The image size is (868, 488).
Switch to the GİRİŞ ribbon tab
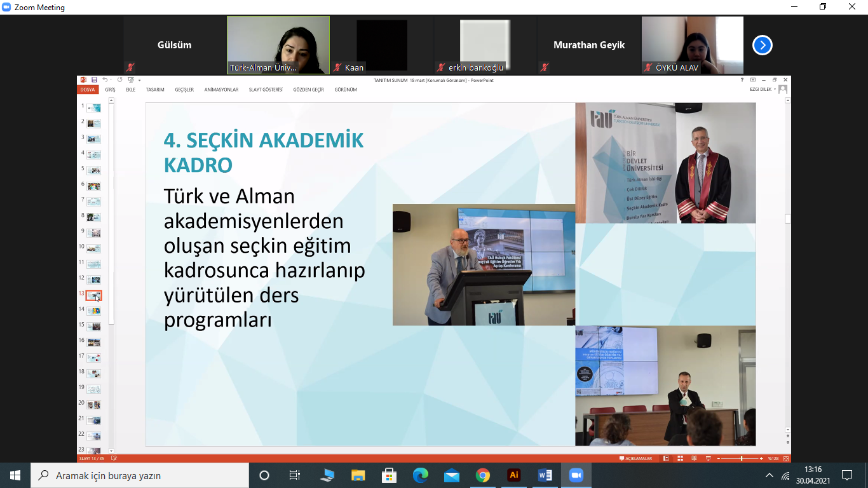click(111, 90)
